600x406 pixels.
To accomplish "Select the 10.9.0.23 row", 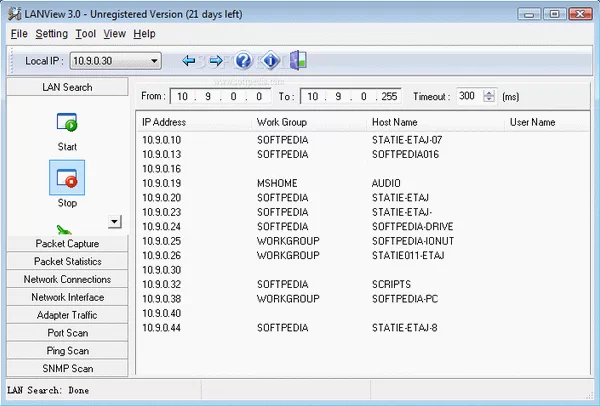I will pyautogui.click(x=363, y=212).
